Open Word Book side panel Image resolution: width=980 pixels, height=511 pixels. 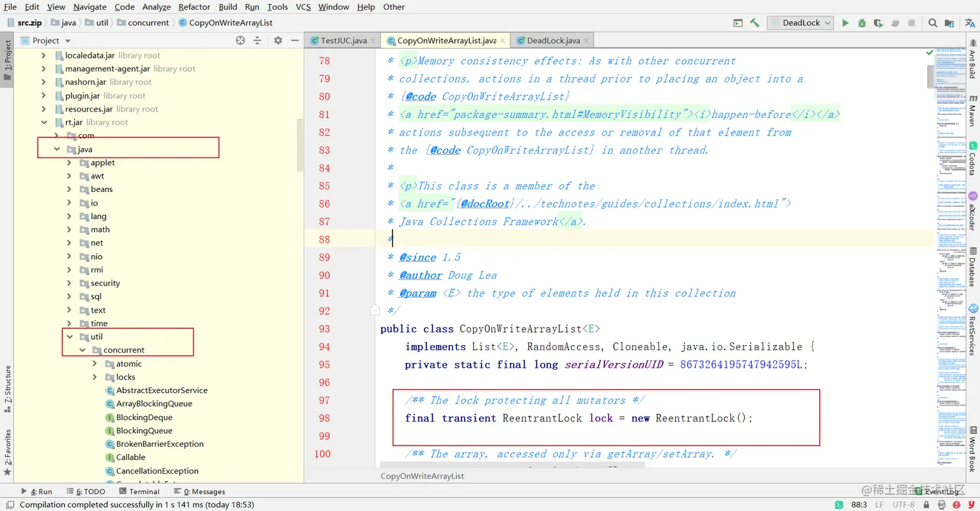[972, 450]
